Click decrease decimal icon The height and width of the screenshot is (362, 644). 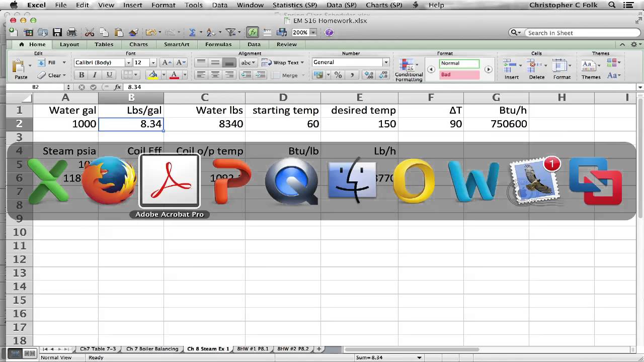point(383,75)
